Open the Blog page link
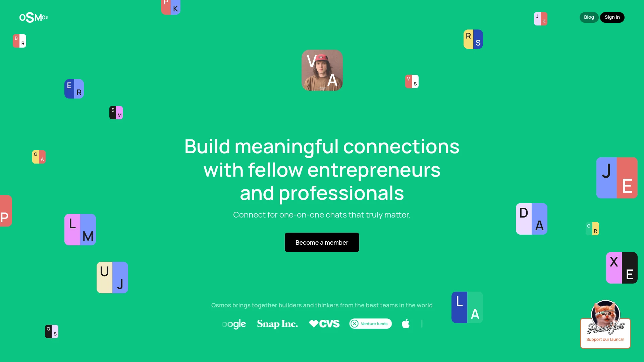 (x=589, y=17)
